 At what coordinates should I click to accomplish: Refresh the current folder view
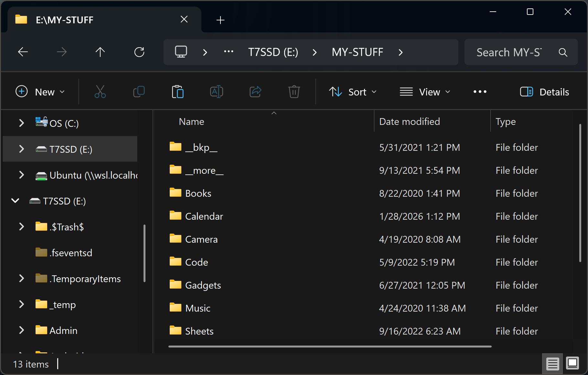[x=139, y=52]
